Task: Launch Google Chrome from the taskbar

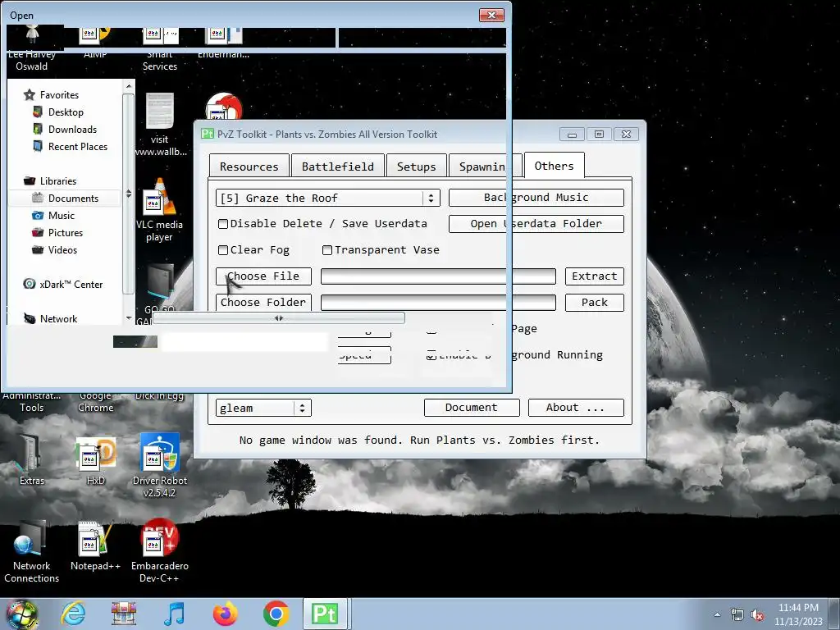Action: pyautogui.click(x=276, y=614)
